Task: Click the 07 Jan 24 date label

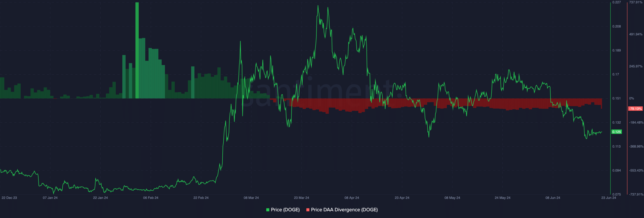Action: 50,198
